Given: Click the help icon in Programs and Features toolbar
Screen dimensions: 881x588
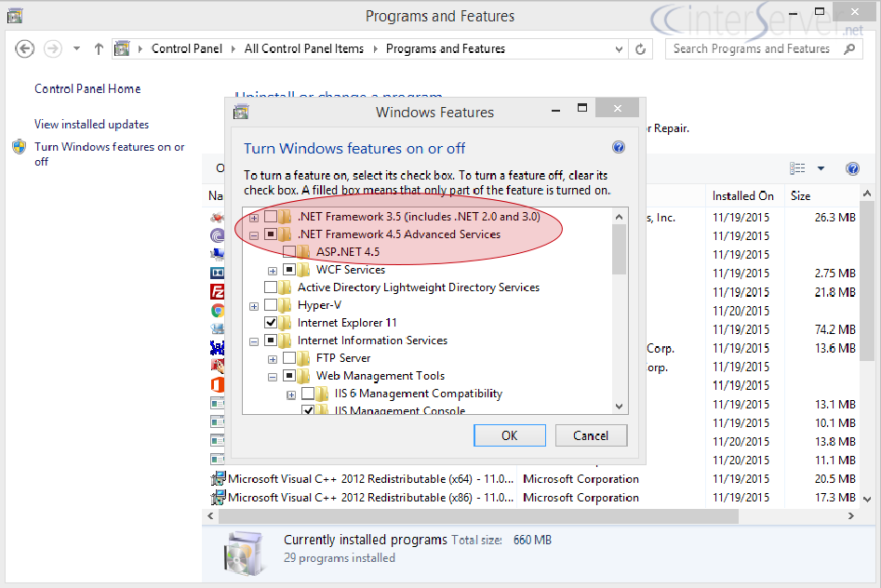Looking at the screenshot, I should pyautogui.click(x=852, y=168).
